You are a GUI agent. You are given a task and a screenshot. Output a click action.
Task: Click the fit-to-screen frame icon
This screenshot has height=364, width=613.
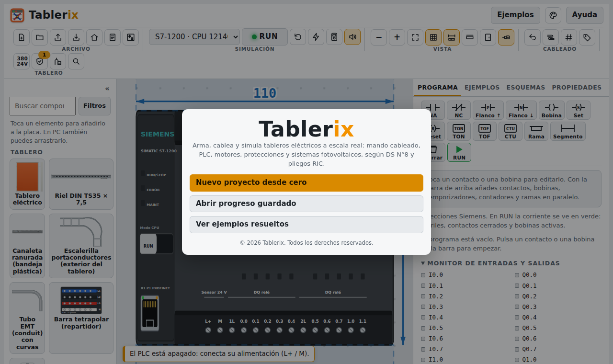point(415,37)
